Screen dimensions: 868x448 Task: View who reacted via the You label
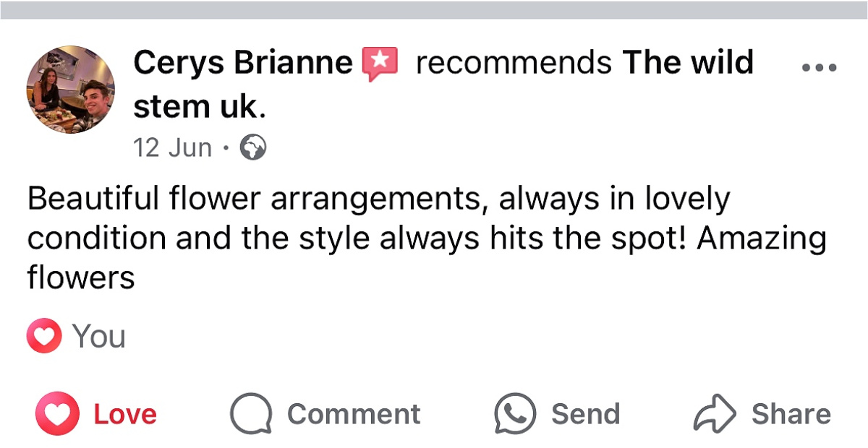(99, 337)
